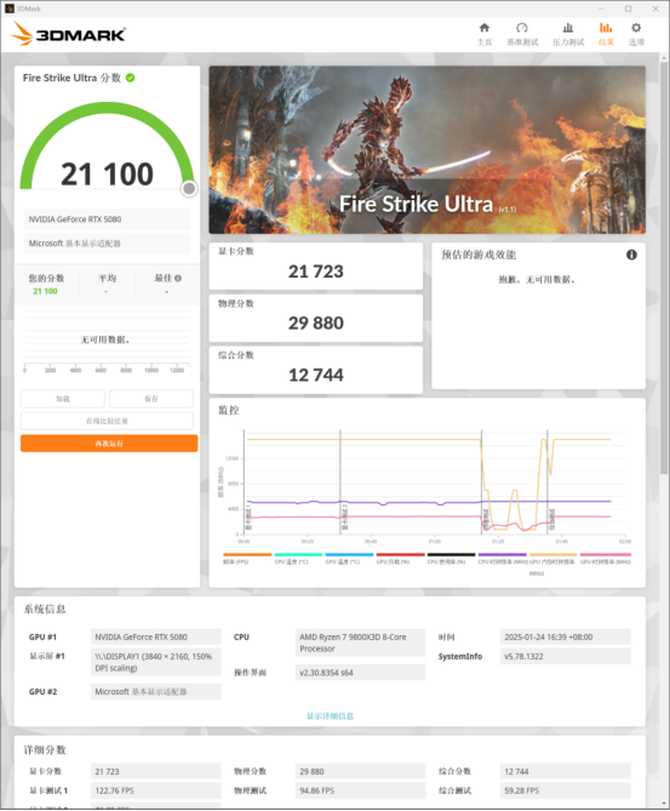Click the 在线比较结果 button
670x811 pixels.
click(x=107, y=421)
